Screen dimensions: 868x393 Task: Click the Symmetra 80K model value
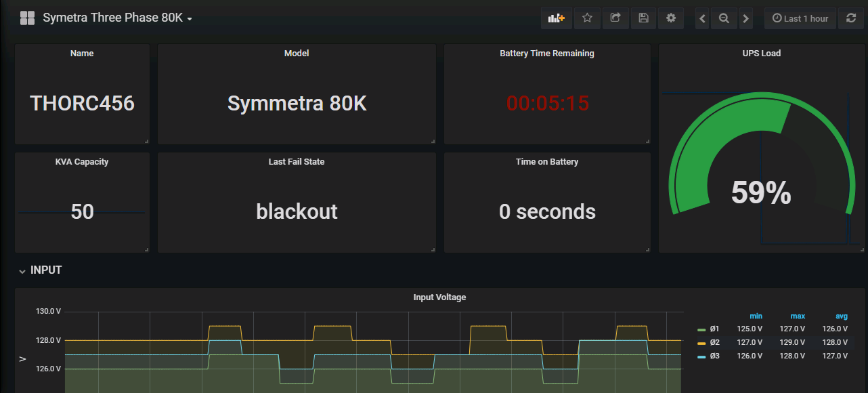point(297,103)
